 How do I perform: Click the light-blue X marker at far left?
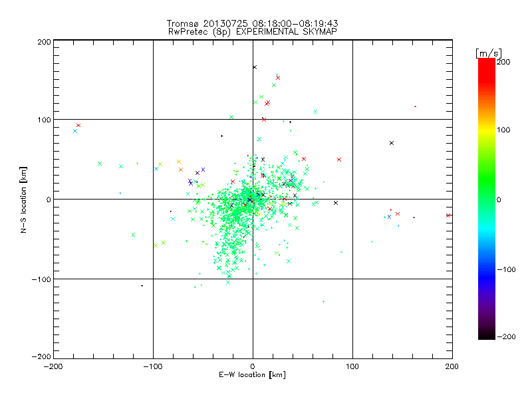pyautogui.click(x=75, y=131)
